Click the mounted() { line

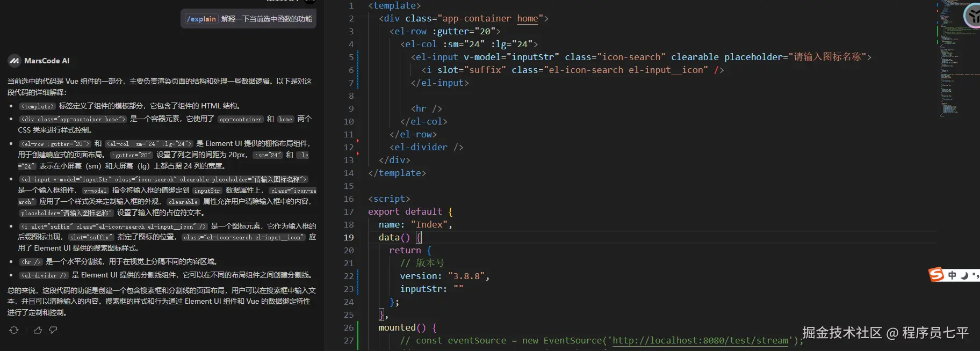point(408,327)
